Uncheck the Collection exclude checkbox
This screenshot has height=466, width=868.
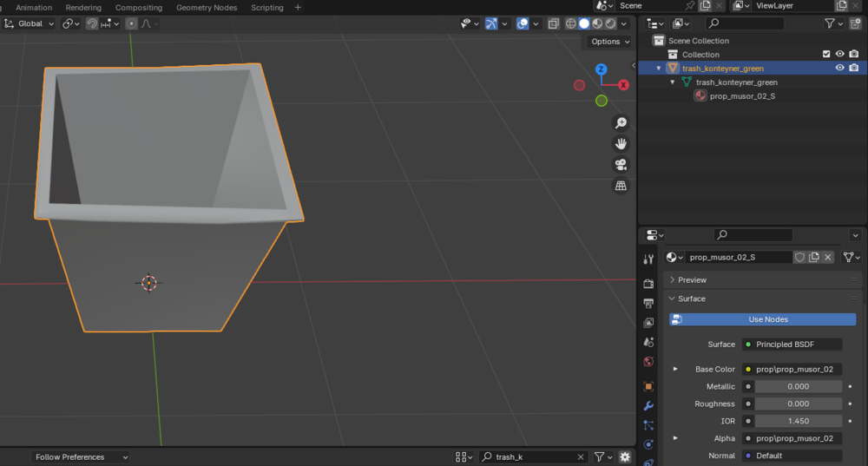826,54
